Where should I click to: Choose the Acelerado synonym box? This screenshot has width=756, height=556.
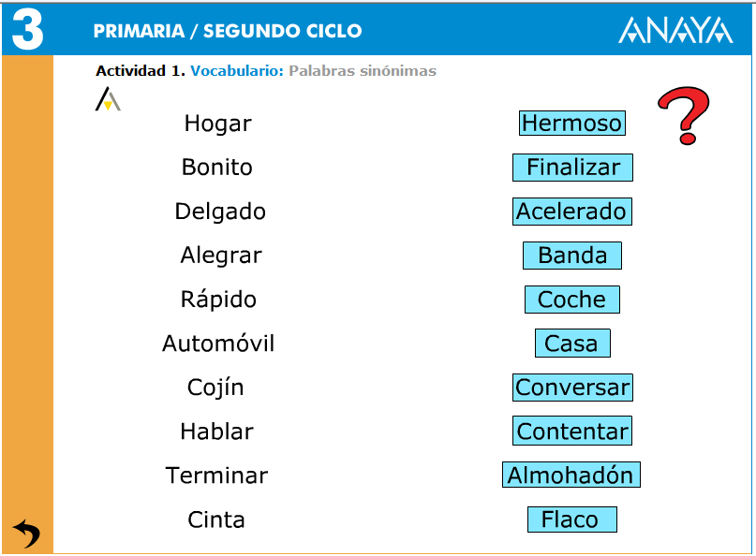[x=571, y=212]
